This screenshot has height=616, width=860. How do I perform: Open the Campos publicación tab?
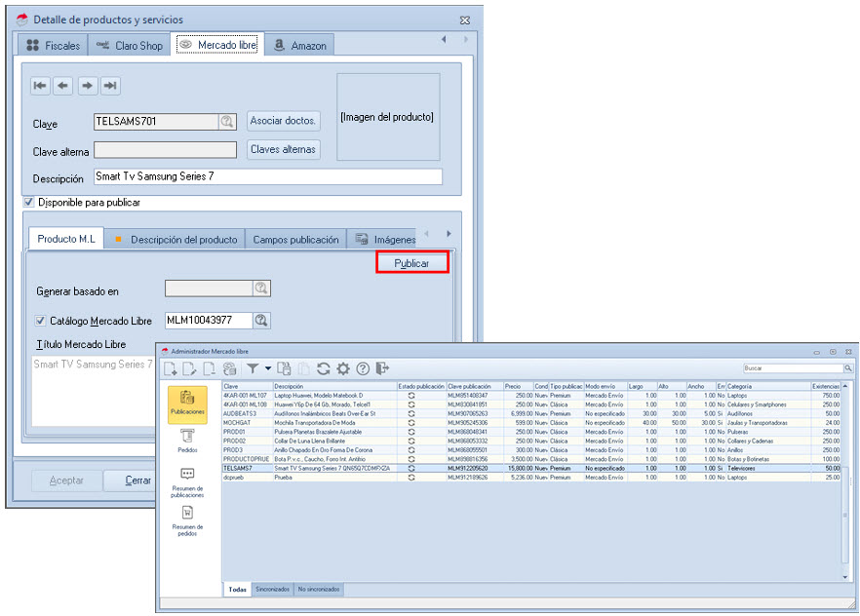coord(295,239)
